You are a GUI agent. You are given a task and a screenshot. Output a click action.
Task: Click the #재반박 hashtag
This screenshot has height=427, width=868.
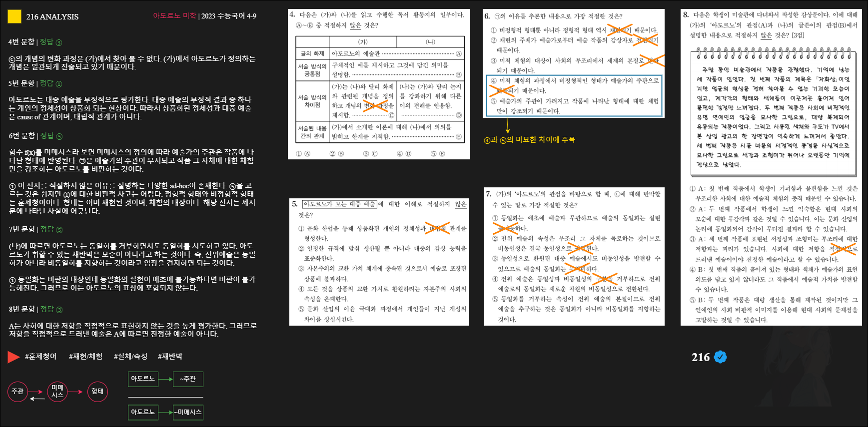[x=170, y=357]
